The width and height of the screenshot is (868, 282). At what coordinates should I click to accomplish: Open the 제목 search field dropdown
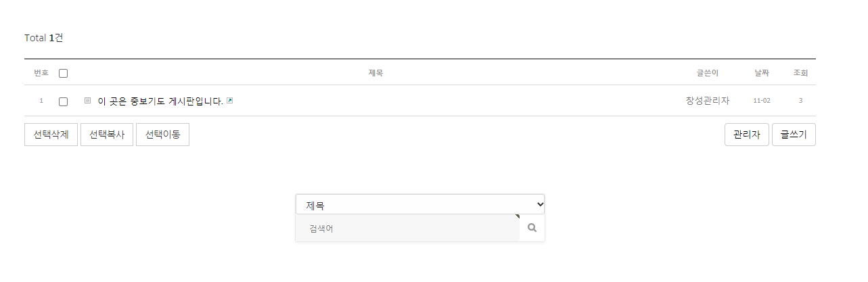pyautogui.click(x=420, y=204)
